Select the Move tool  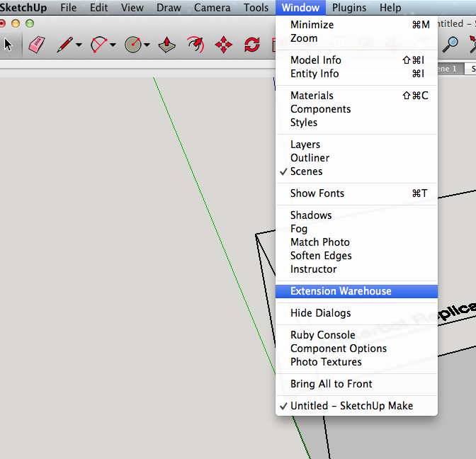[223, 45]
